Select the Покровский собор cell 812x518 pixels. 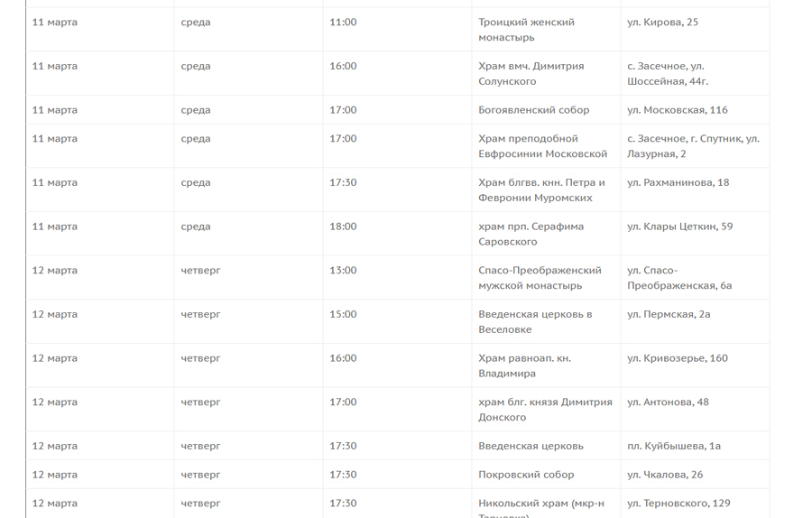coord(526,476)
